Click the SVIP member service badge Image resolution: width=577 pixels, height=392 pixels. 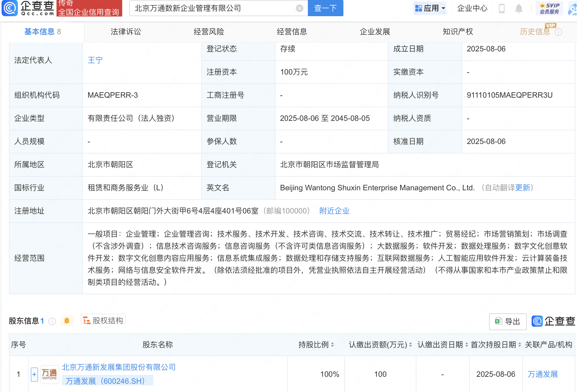[x=549, y=8]
